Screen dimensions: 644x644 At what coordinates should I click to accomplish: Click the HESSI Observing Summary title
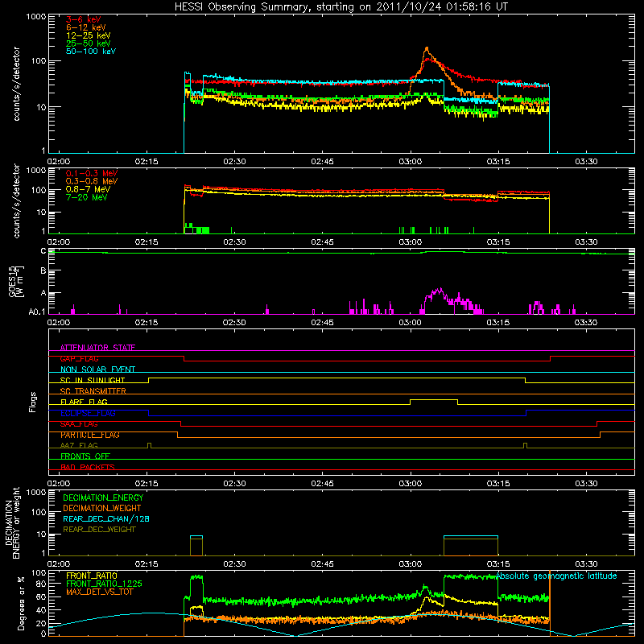point(341,7)
